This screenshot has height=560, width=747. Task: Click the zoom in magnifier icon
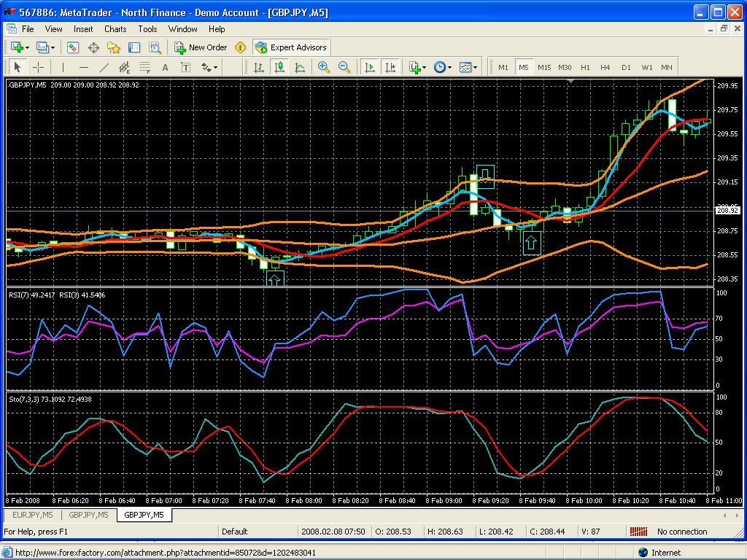323,67
